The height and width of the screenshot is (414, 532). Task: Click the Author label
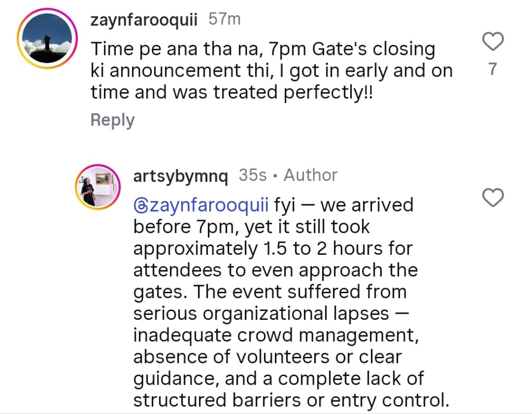click(x=311, y=175)
